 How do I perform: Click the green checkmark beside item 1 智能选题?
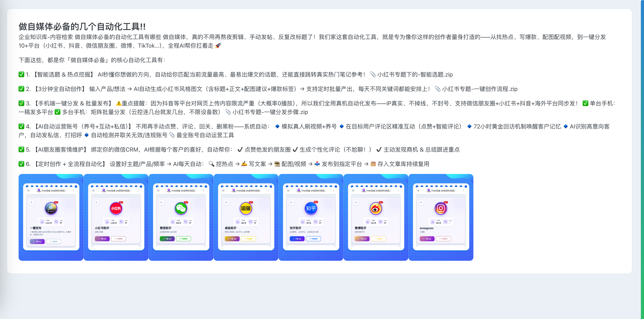click(21, 75)
